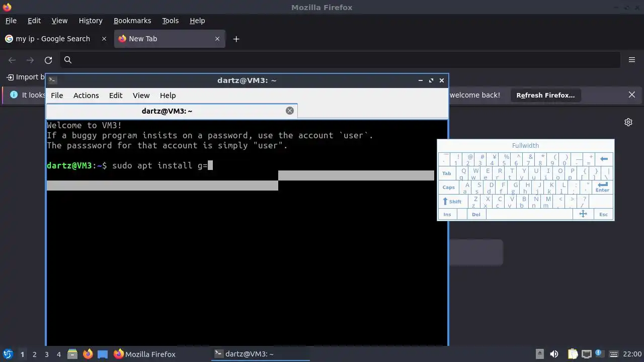Switch to workspace 4 in taskbar pager

(x=58, y=354)
